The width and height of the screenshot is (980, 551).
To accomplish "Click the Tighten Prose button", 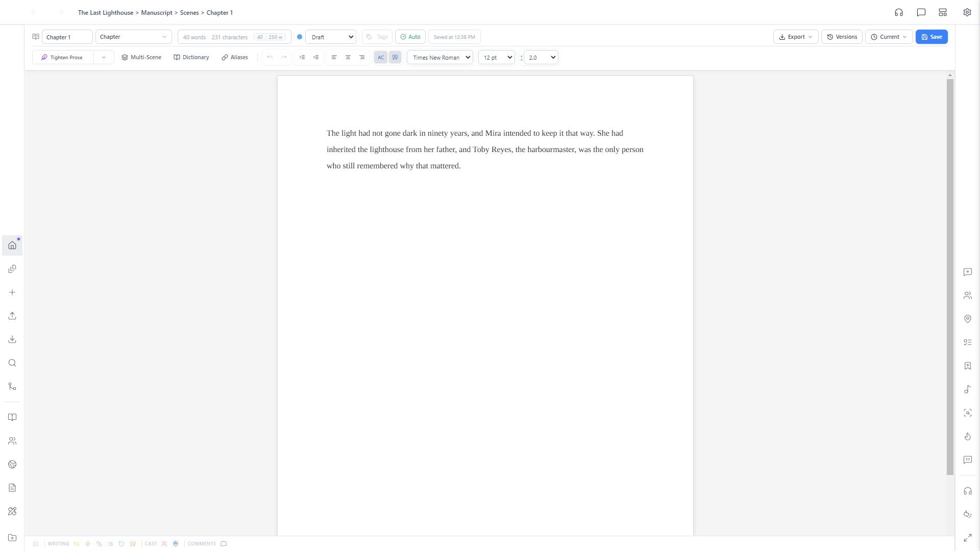I will coord(63,57).
